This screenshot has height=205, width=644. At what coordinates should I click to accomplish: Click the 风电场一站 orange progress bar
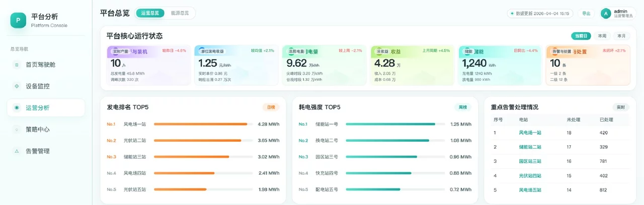click(x=200, y=124)
